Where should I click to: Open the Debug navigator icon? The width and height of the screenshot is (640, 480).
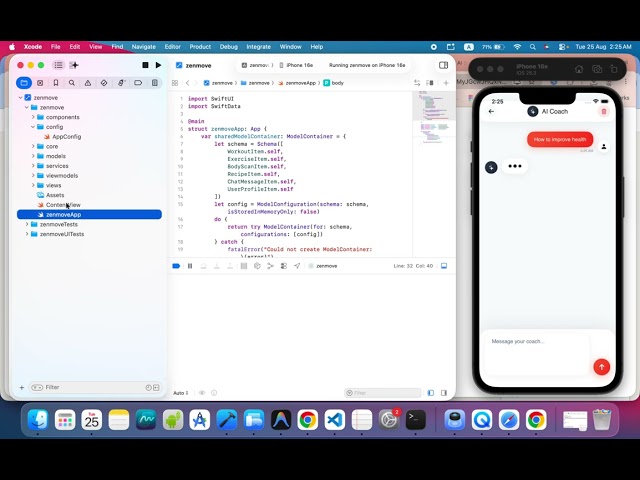121,83
